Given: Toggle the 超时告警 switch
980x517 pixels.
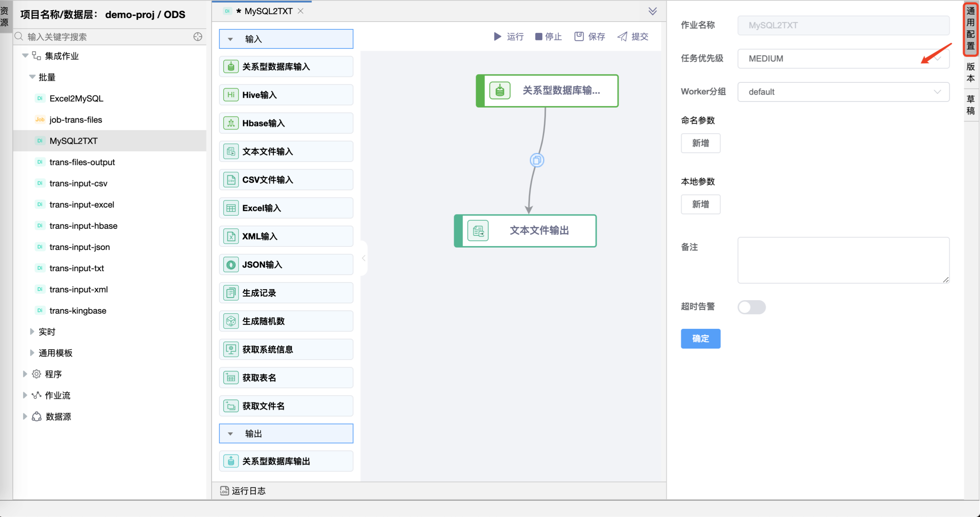Looking at the screenshot, I should tap(751, 307).
